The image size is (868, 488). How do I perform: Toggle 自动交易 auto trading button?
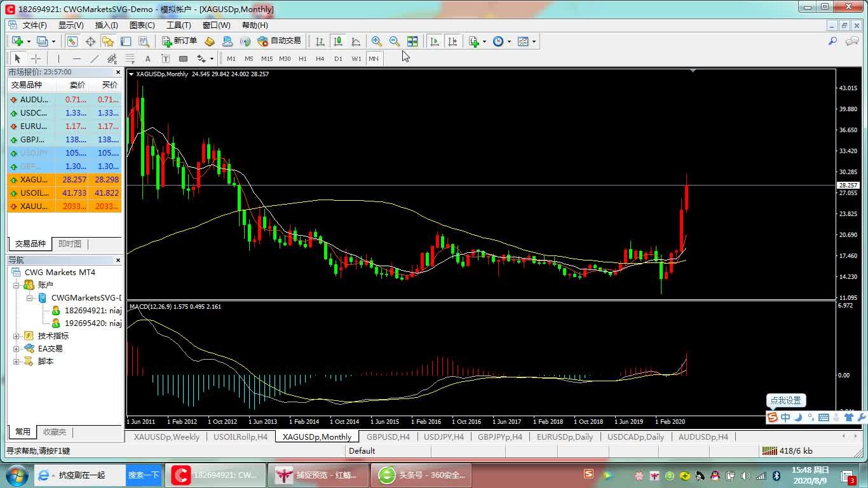pyautogui.click(x=279, y=41)
